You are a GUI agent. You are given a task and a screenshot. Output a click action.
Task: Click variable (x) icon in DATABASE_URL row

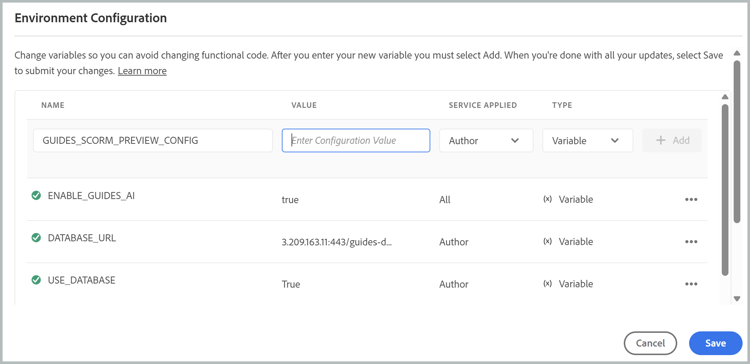pyautogui.click(x=548, y=242)
